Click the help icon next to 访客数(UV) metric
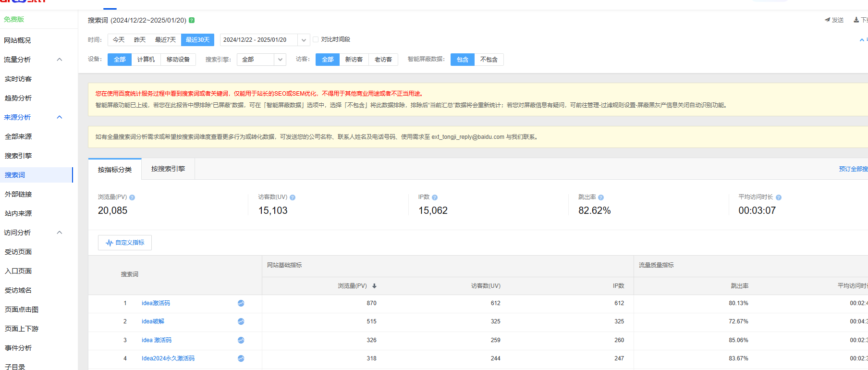Image resolution: width=868 pixels, height=370 pixels. pos(293,197)
